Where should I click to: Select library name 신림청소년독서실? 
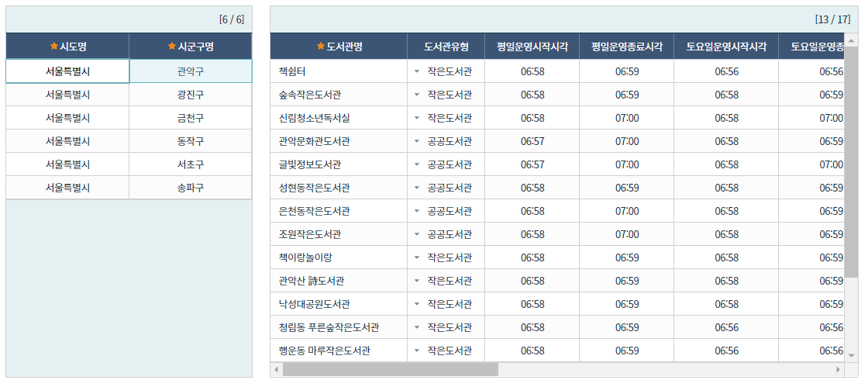click(339, 118)
